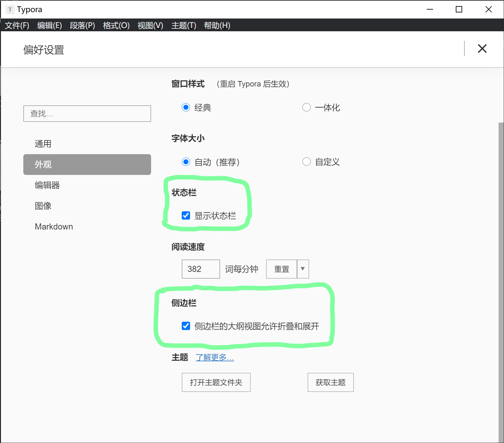Open the dropdown arrow next to 重置
The width and height of the screenshot is (504, 443).
pos(303,269)
